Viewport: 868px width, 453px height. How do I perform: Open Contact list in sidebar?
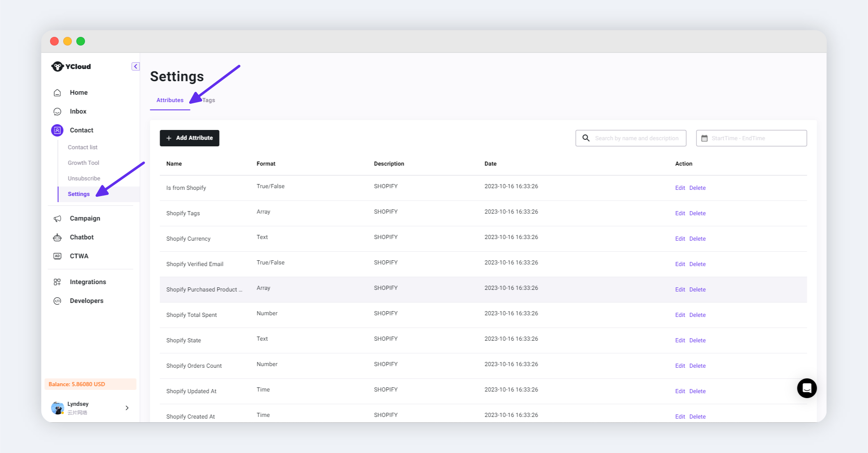pos(82,147)
